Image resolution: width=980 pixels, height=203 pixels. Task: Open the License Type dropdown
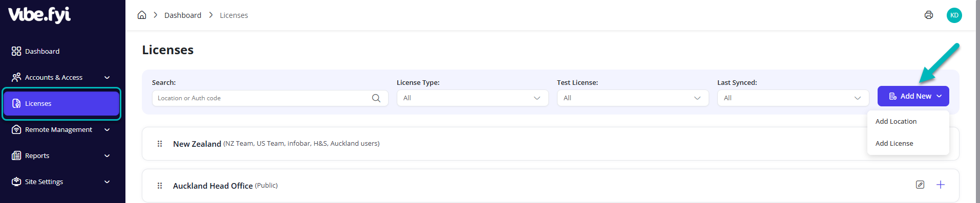click(473, 98)
